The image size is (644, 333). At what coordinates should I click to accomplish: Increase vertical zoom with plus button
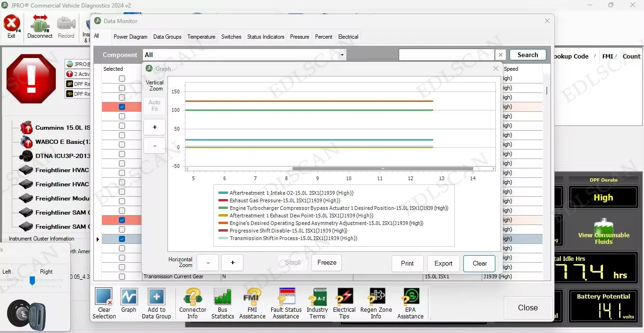coord(154,127)
